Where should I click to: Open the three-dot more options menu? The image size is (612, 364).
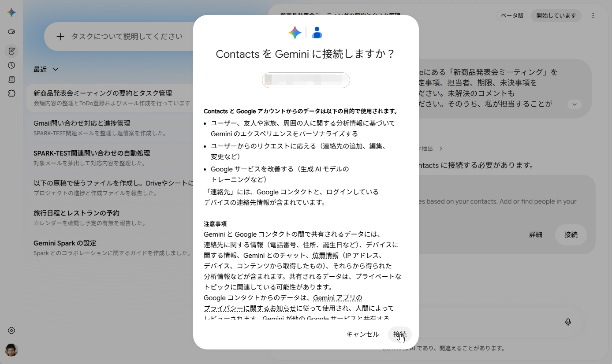pyautogui.click(x=593, y=15)
